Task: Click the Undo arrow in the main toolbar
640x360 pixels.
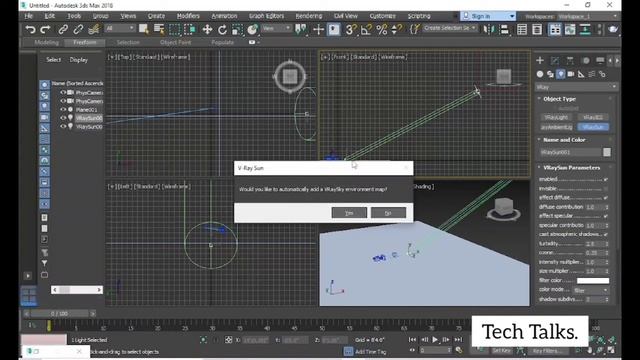Action: 30,29
